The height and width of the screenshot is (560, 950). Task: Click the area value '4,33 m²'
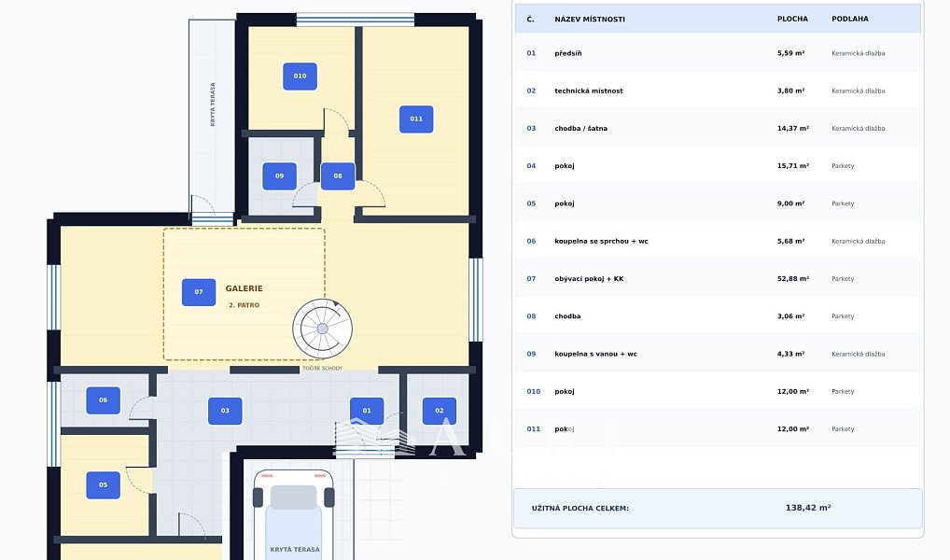tap(791, 354)
